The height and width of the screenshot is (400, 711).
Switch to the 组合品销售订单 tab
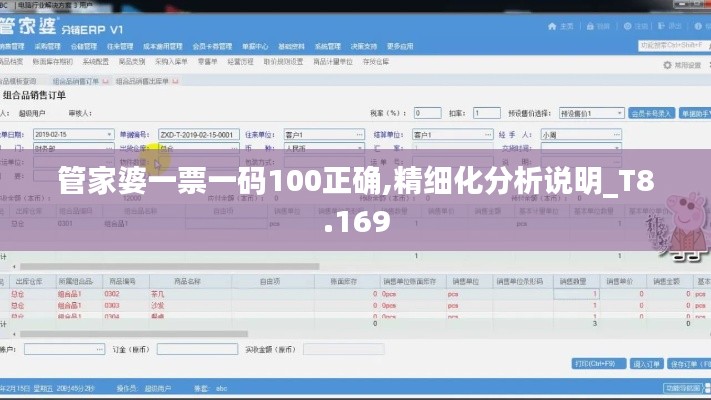point(76,81)
